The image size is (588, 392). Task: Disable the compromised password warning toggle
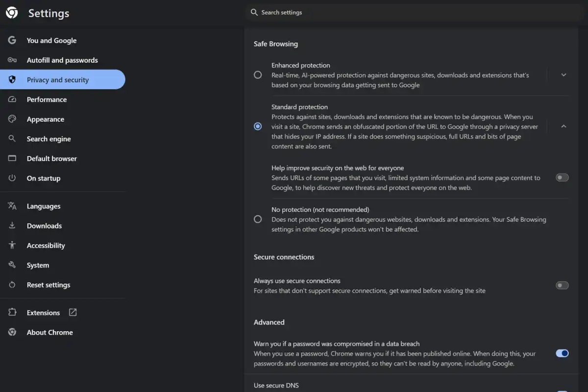(562, 353)
